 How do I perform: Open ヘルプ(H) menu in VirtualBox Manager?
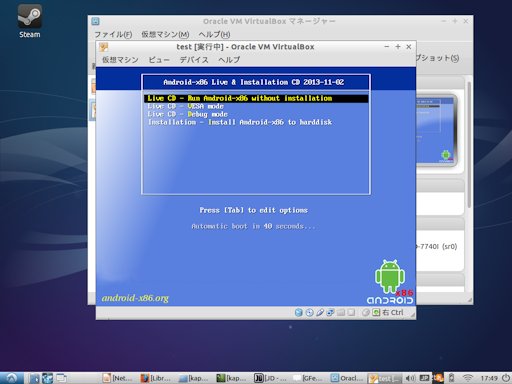[x=214, y=34]
